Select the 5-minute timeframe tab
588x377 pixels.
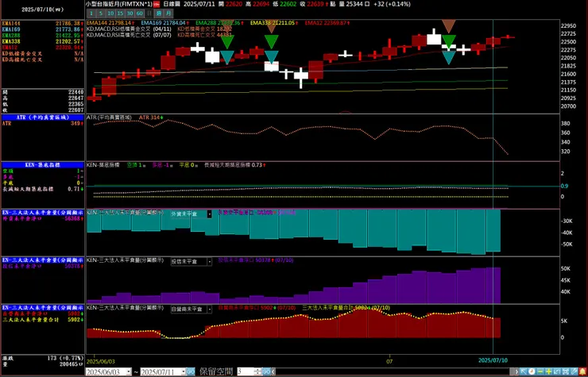101,13
